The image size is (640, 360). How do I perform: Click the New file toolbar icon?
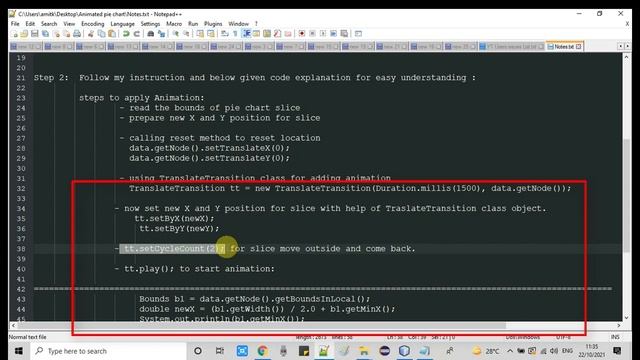click(x=15, y=33)
